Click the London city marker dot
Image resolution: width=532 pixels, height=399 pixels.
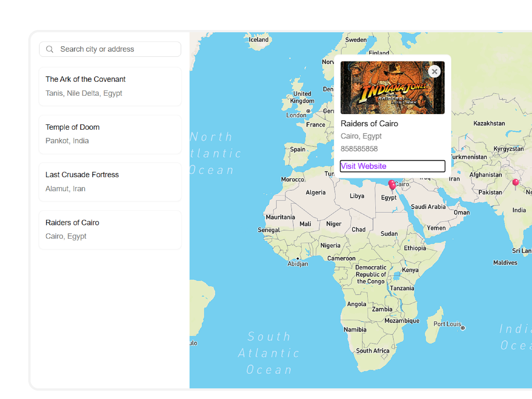308,111
